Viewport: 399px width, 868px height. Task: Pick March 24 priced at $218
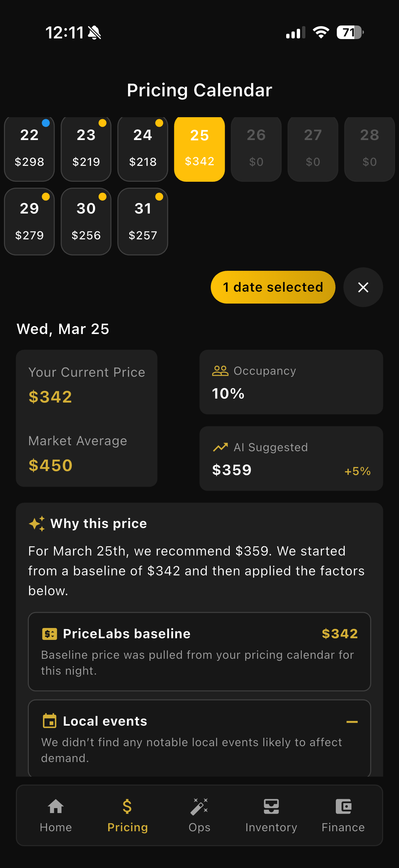[143, 148]
